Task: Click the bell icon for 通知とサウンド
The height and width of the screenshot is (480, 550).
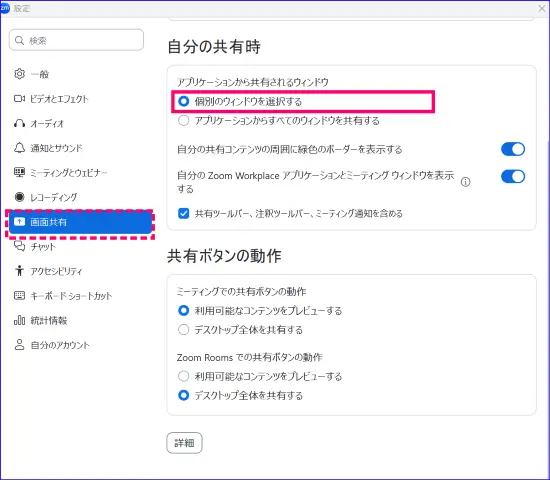Action: pos(19,148)
